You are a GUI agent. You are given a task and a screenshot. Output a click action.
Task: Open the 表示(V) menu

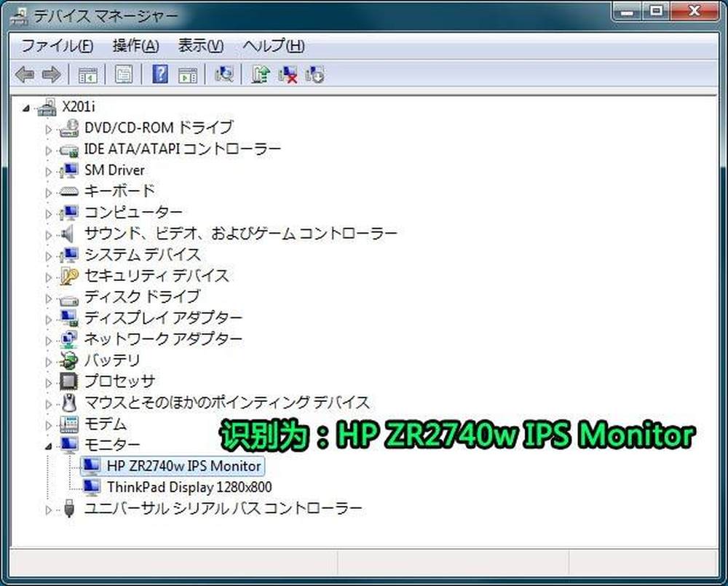point(201,46)
